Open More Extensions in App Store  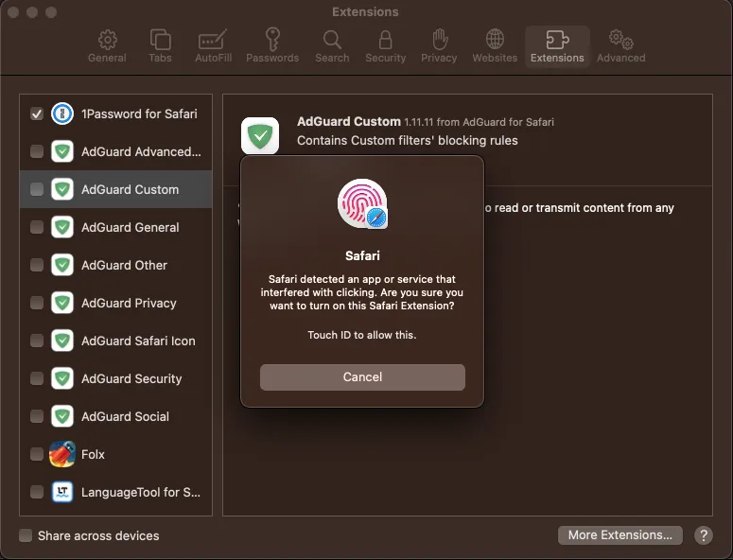point(620,535)
